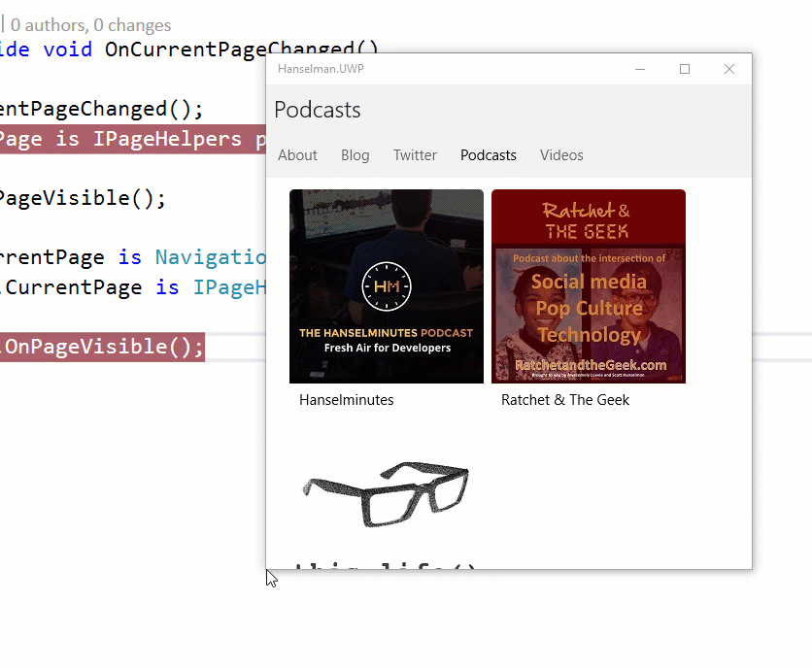The width and height of the screenshot is (812, 668).
Task: Click the HM clock logo on the artwork
Action: tap(386, 286)
